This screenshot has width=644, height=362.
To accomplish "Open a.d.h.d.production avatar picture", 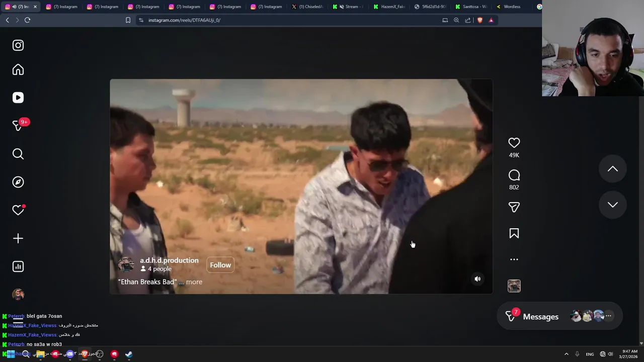I will [x=126, y=264].
